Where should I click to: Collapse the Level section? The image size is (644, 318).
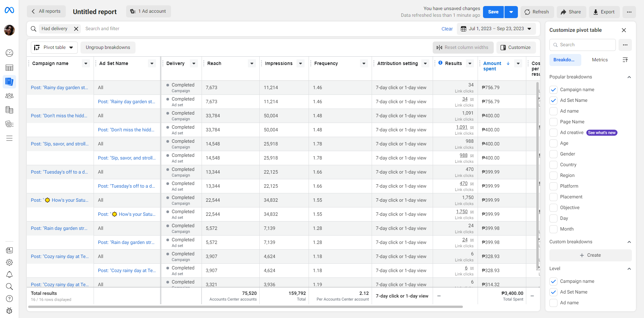point(629,269)
